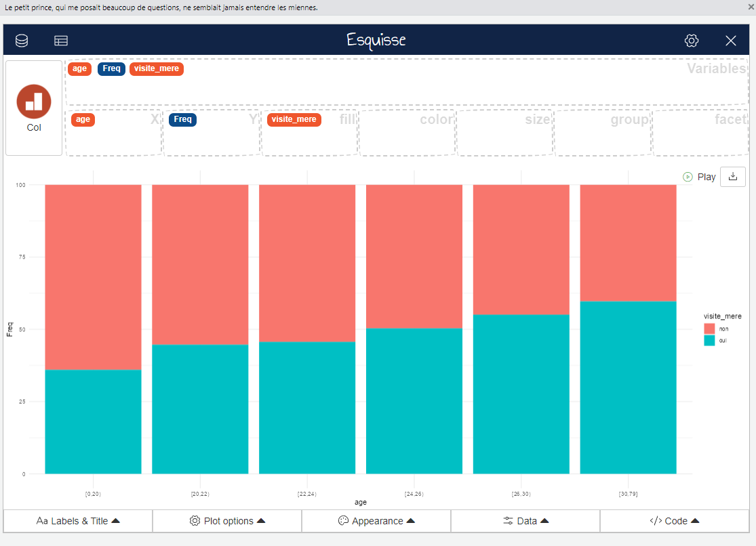756x546 pixels.
Task: Open the settings gear icon
Action: pos(691,41)
